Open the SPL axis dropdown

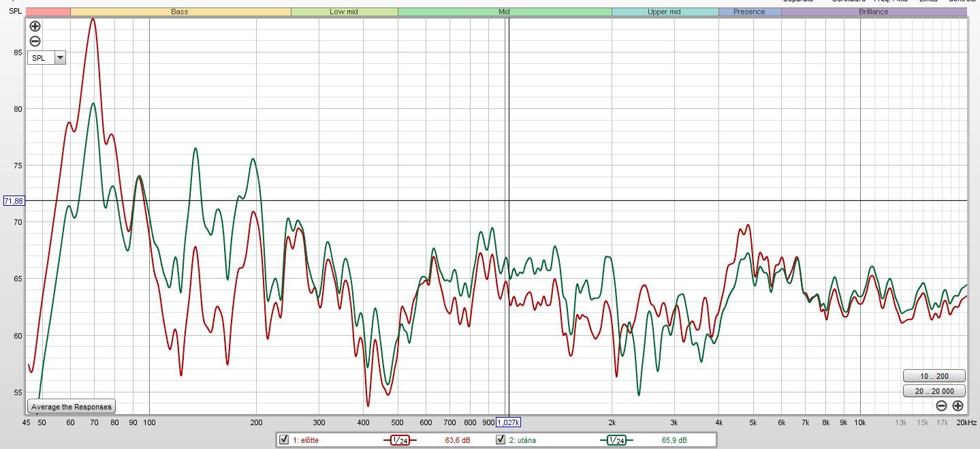pyautogui.click(x=60, y=58)
